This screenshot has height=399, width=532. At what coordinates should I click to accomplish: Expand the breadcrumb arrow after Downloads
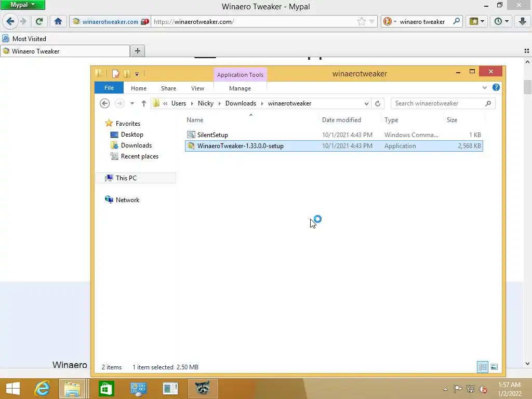tap(262, 103)
